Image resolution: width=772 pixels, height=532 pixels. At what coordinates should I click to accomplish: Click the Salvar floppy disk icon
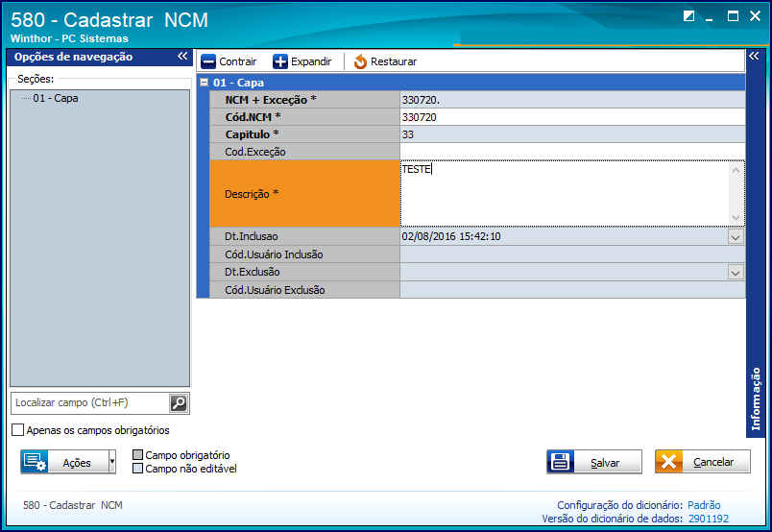(561, 462)
